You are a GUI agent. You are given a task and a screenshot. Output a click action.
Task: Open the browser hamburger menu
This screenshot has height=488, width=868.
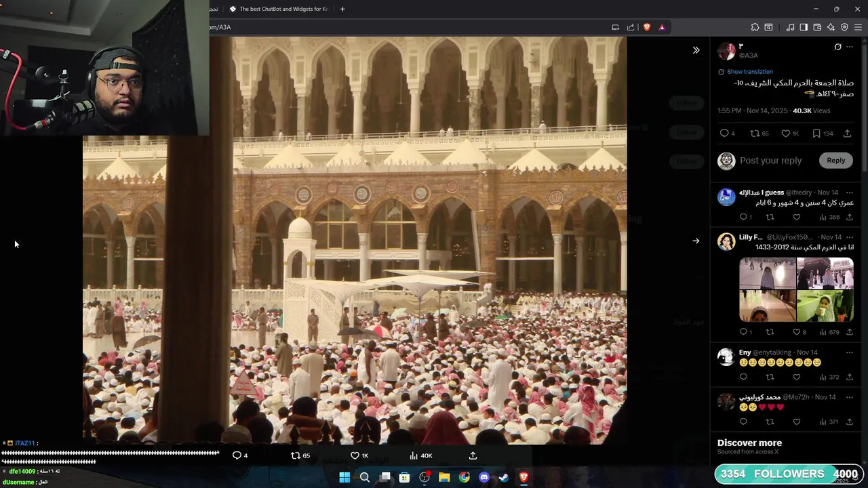[x=858, y=27]
